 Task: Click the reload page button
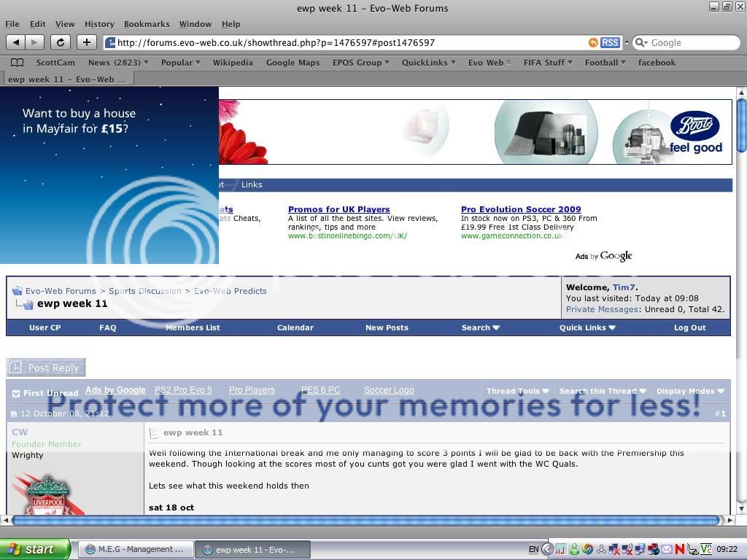tap(61, 42)
